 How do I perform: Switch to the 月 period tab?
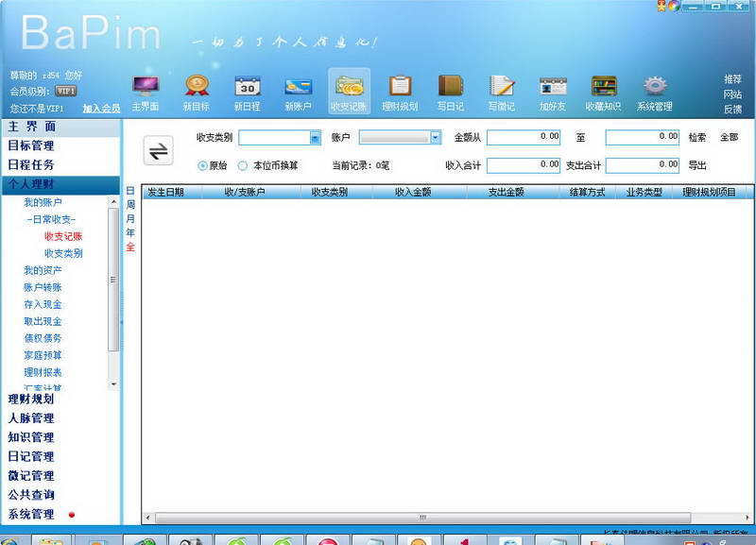point(130,219)
